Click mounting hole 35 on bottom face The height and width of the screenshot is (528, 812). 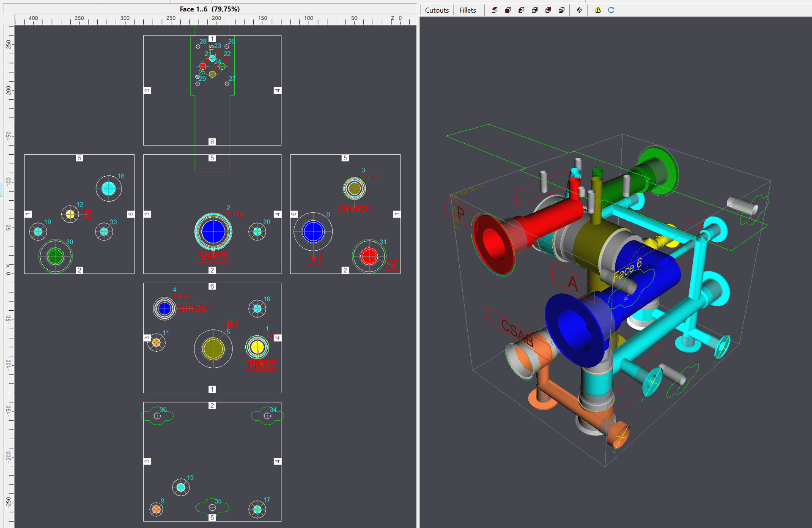point(212,507)
